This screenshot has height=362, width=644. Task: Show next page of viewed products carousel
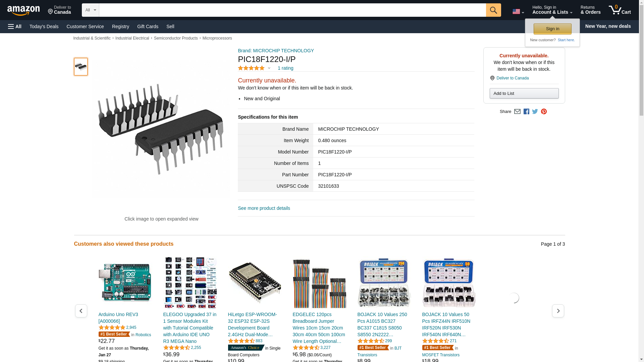coord(558,311)
